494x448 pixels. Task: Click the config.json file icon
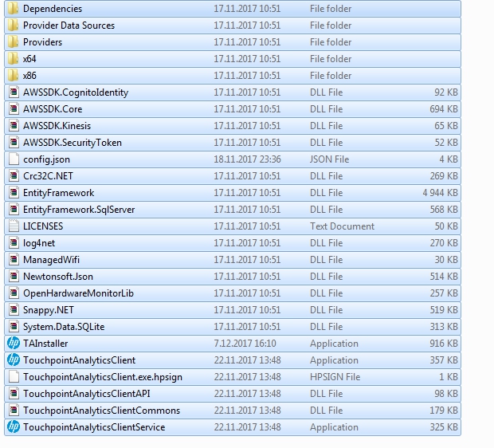point(13,159)
